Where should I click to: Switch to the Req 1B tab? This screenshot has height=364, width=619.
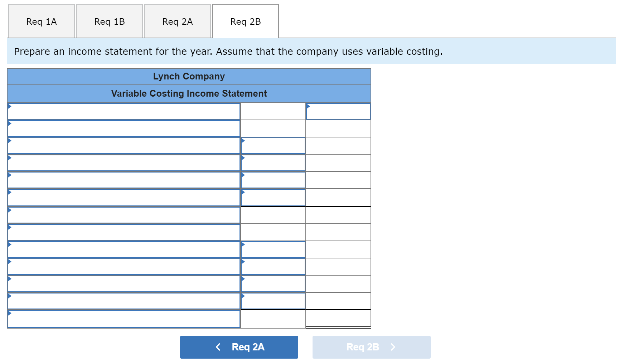[109, 21]
